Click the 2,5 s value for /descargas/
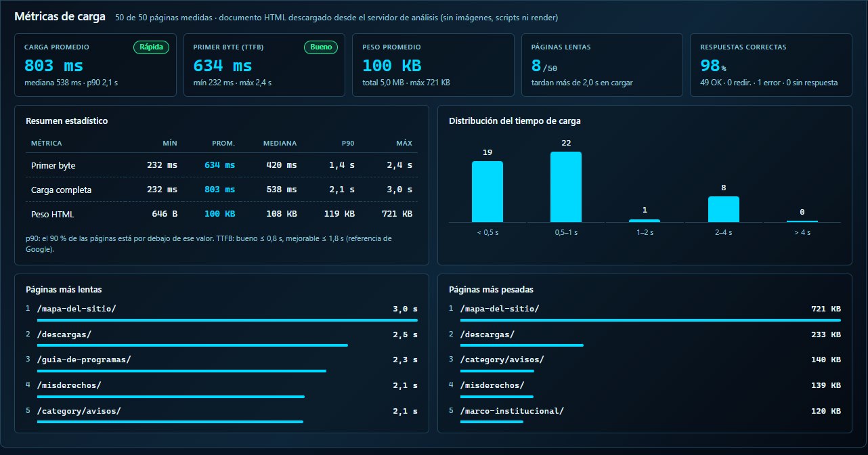Screen dimensions: 868x455 click(405, 334)
